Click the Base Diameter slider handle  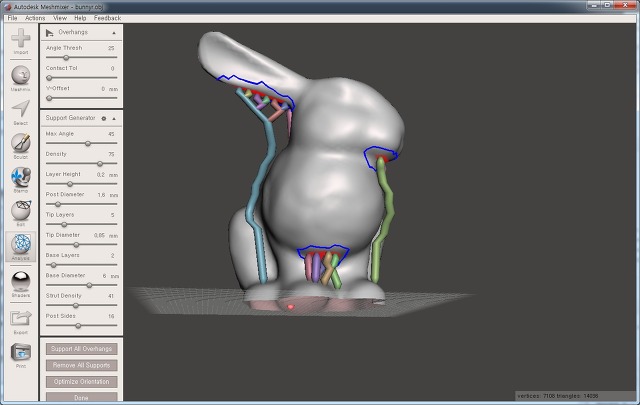point(89,285)
